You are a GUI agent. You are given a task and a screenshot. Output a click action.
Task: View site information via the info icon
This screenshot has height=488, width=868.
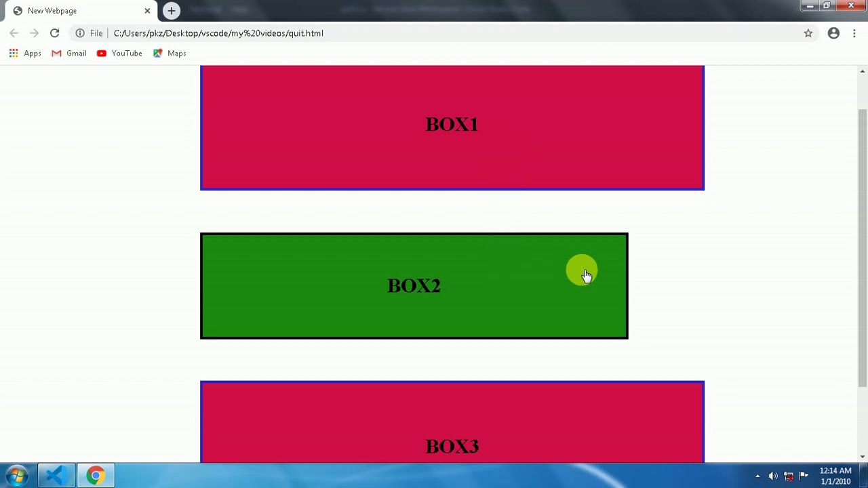pyautogui.click(x=79, y=33)
